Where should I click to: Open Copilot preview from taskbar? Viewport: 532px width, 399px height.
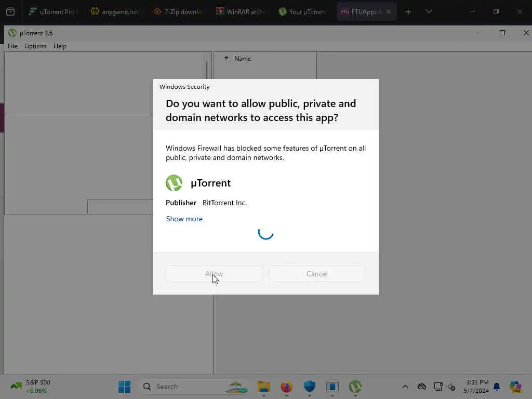click(x=515, y=387)
